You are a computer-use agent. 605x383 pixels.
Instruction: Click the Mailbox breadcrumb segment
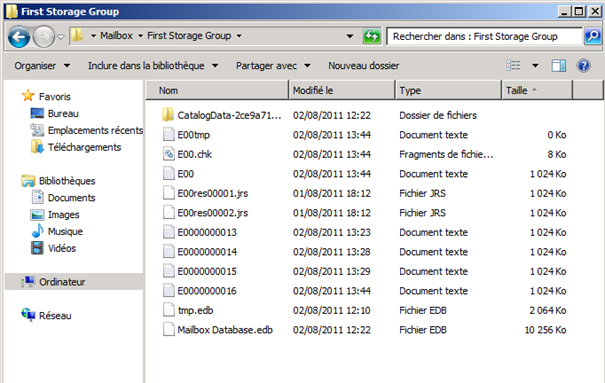click(x=116, y=35)
